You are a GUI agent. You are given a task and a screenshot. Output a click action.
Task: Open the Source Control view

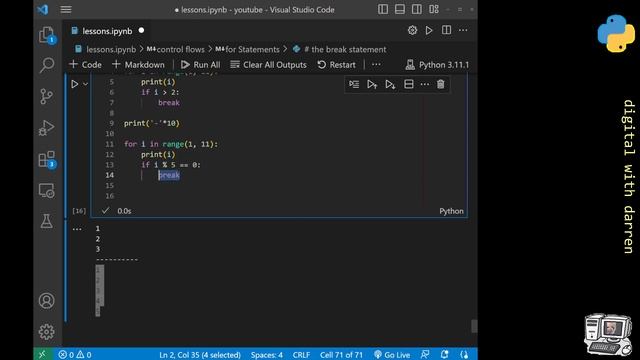47,96
